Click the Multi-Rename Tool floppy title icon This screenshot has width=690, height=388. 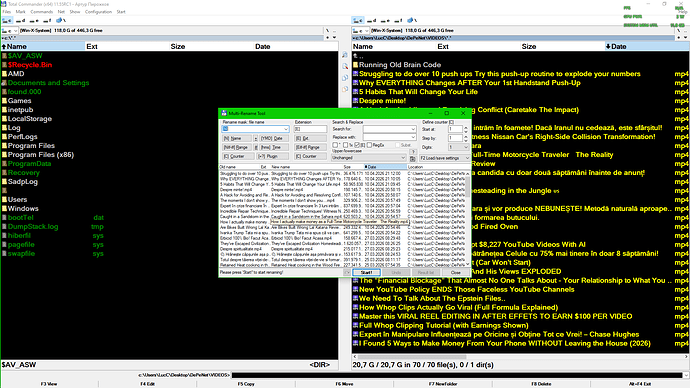(224, 113)
